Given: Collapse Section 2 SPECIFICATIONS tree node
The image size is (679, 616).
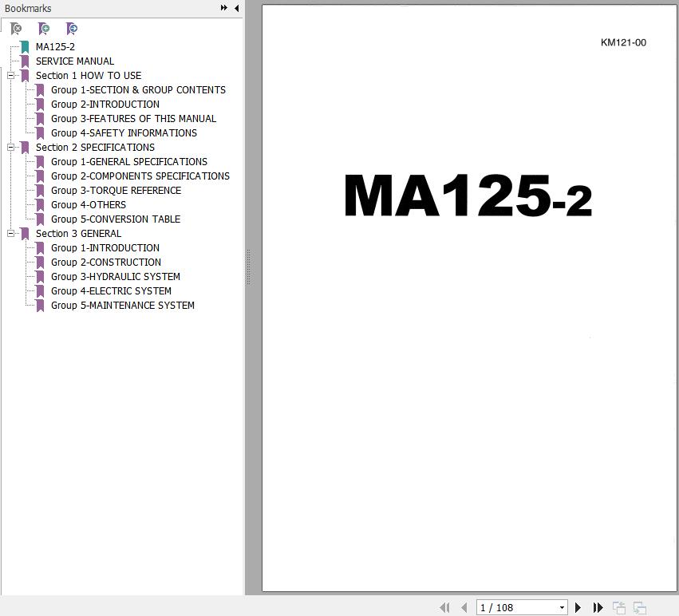Looking at the screenshot, I should tap(11, 148).
